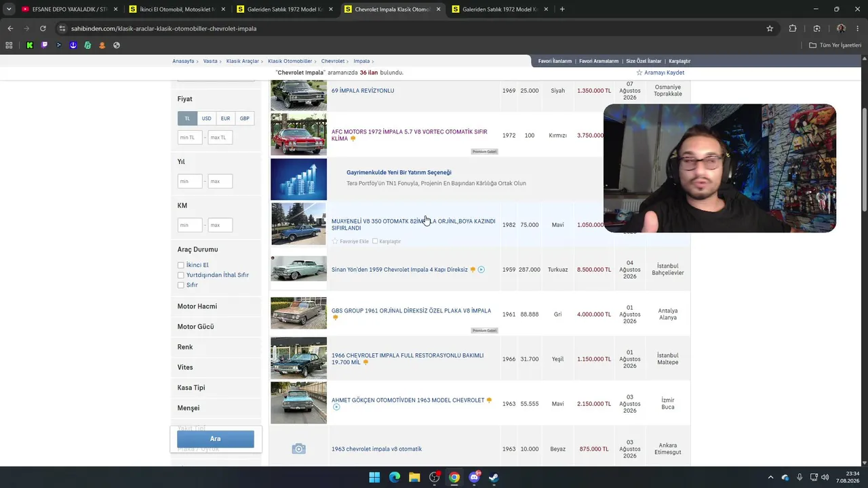Open the green Kick bookmark
The width and height of the screenshot is (868, 488).
point(30,45)
